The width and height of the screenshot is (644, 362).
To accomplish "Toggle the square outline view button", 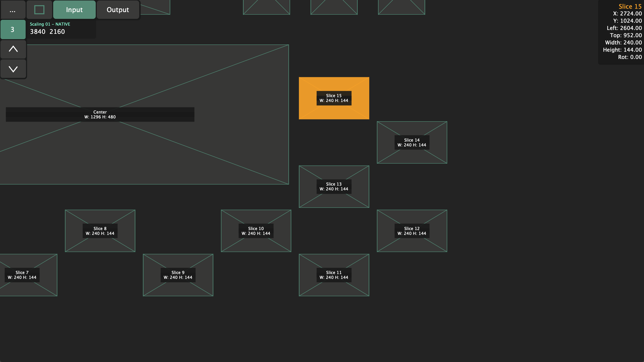I will [39, 10].
